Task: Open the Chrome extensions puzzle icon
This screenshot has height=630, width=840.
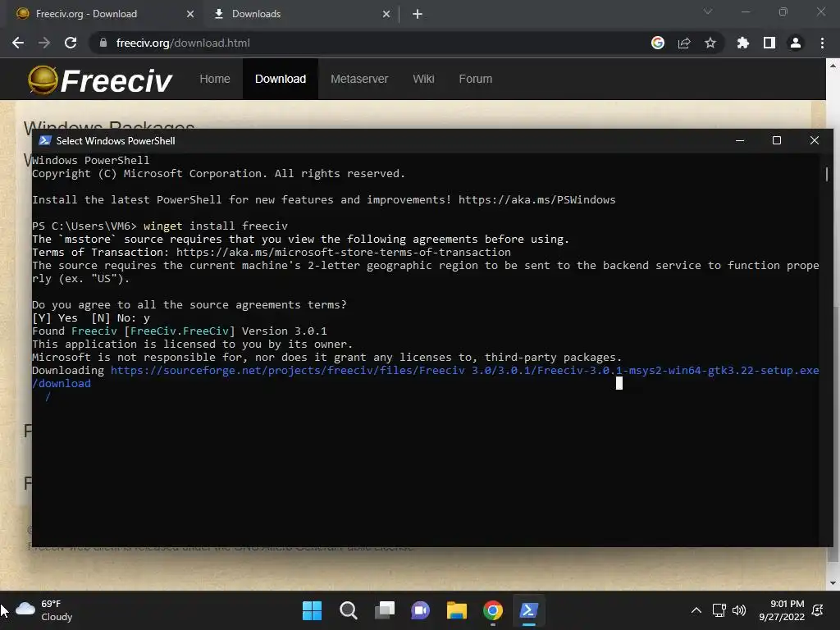Action: pos(743,43)
